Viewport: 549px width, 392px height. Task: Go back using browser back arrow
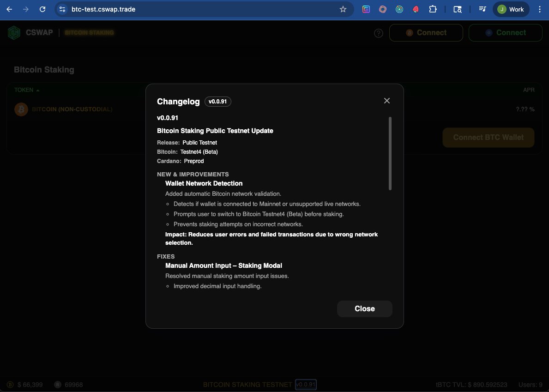coord(9,9)
